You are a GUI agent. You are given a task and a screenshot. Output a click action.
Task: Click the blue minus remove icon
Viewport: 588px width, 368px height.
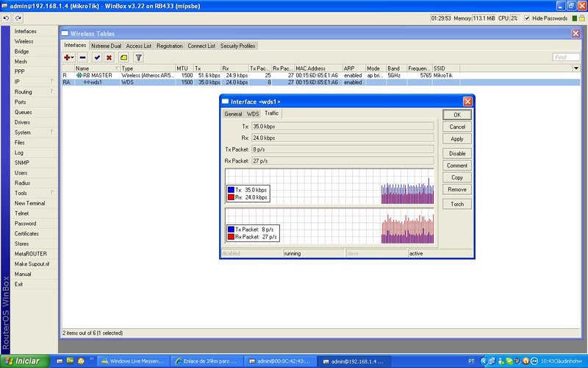[82, 57]
